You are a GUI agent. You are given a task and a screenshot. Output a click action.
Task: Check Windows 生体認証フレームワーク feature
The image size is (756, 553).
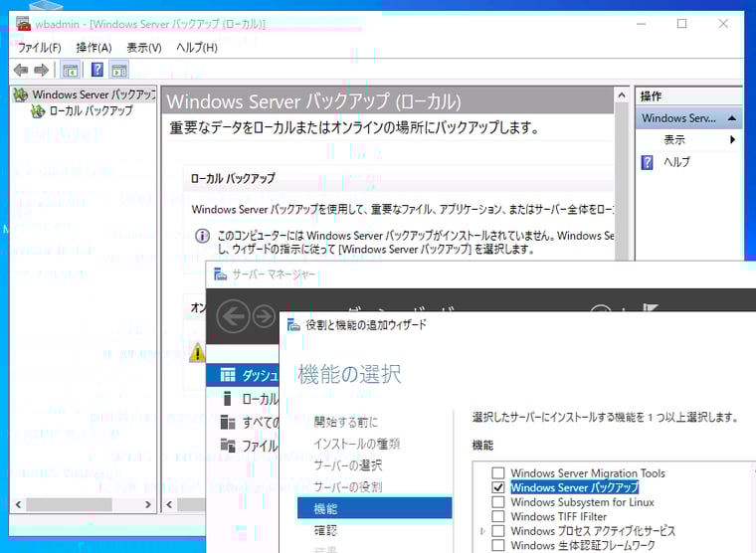click(x=498, y=545)
